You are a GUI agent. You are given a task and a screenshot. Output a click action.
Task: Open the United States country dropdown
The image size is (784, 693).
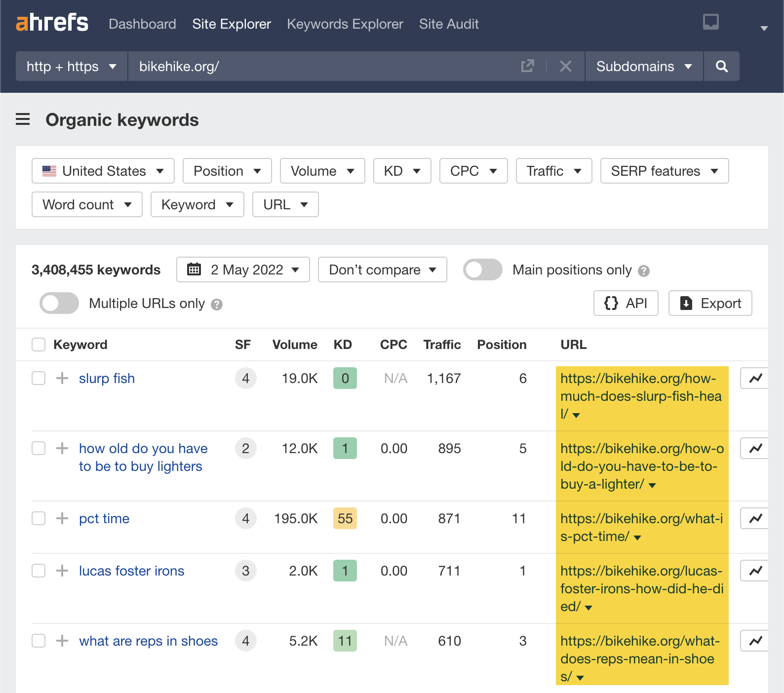tap(103, 171)
